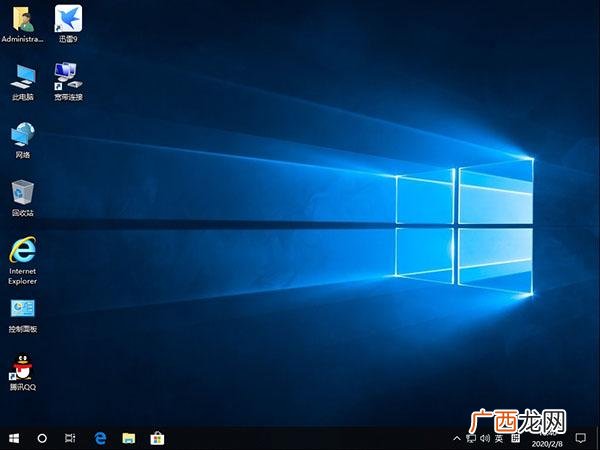This screenshot has width=600, height=450.
Task: Select the 网络 Network desktop icon
Action: (x=23, y=140)
